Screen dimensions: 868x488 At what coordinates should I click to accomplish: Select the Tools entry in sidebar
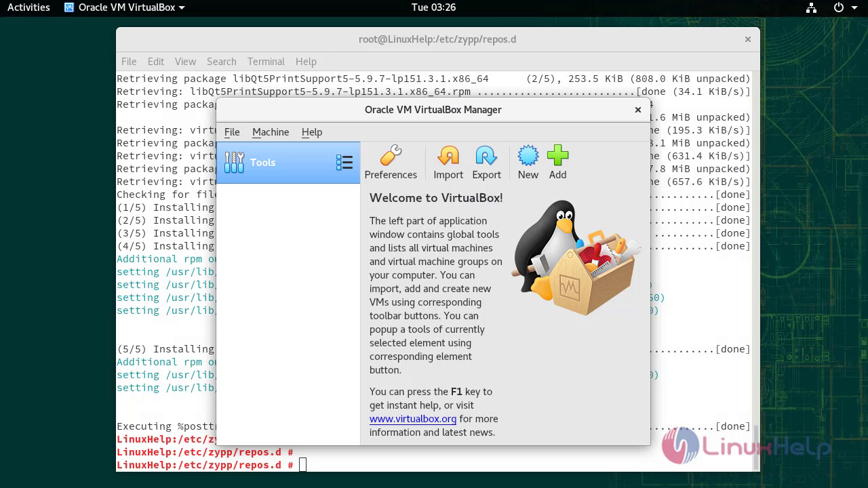point(288,163)
